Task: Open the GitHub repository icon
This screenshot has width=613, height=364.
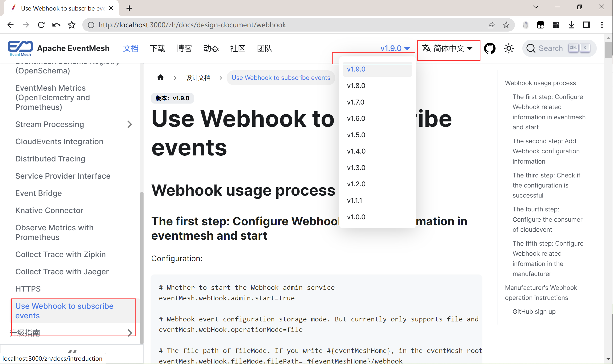Action: tap(489, 48)
